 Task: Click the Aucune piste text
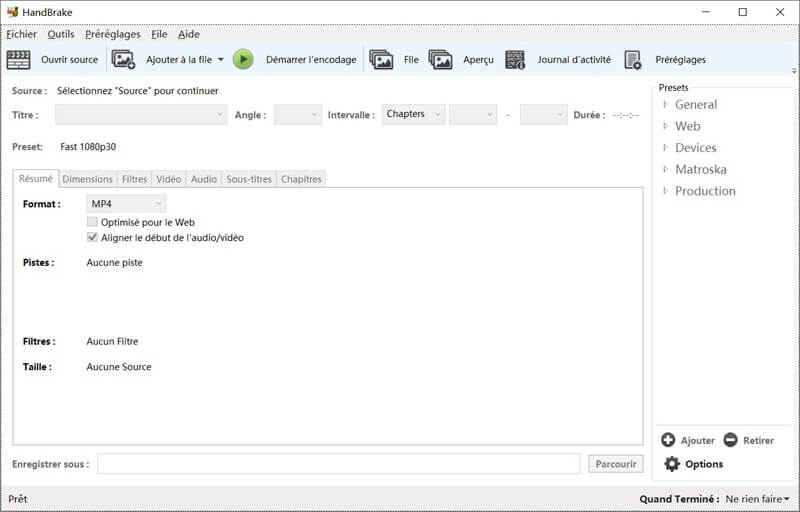[114, 263]
